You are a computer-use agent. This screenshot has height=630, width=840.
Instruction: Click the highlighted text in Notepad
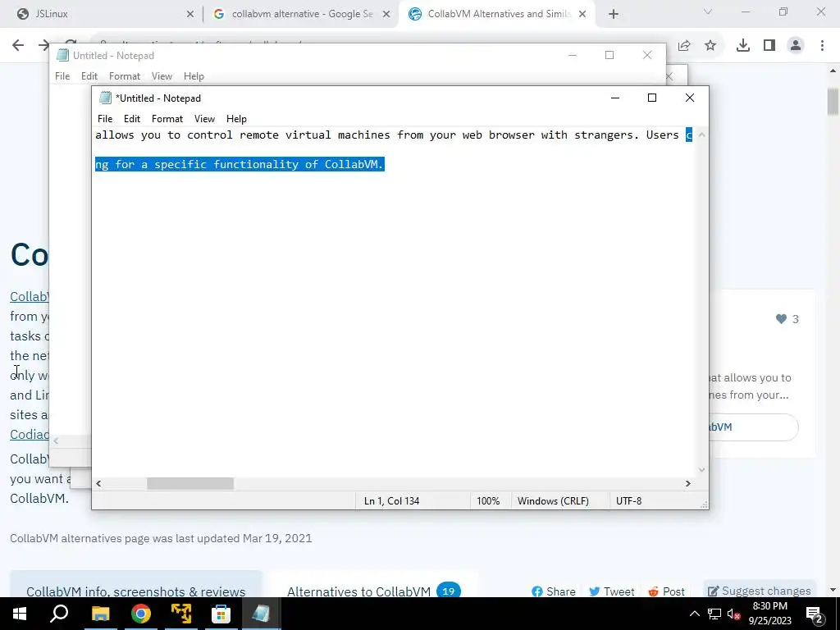[x=240, y=164]
